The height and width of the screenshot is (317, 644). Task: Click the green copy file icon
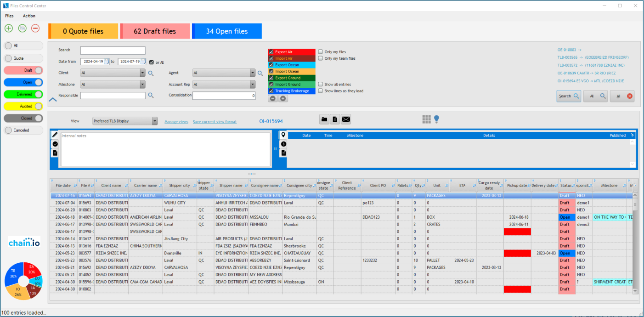point(22,28)
